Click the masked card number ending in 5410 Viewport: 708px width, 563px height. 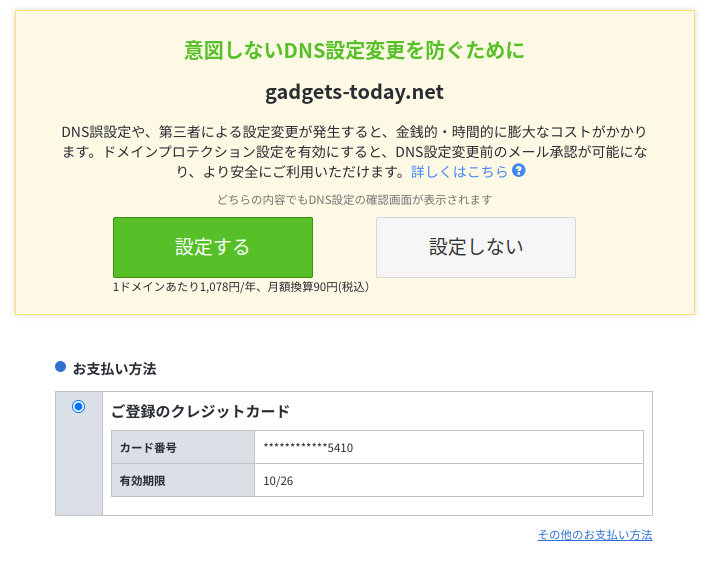(308, 447)
